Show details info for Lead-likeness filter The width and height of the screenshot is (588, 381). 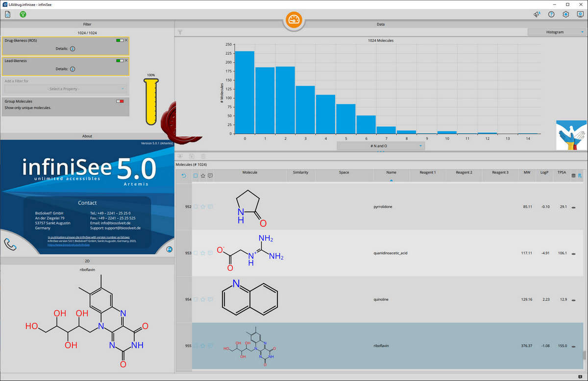[x=73, y=69]
